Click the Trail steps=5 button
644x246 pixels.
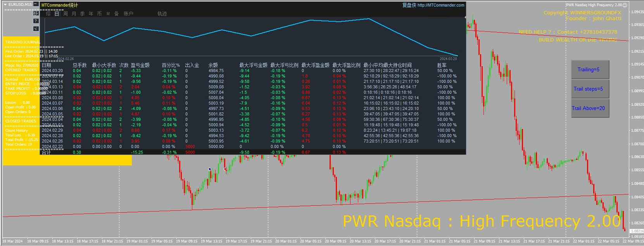[x=590, y=89]
